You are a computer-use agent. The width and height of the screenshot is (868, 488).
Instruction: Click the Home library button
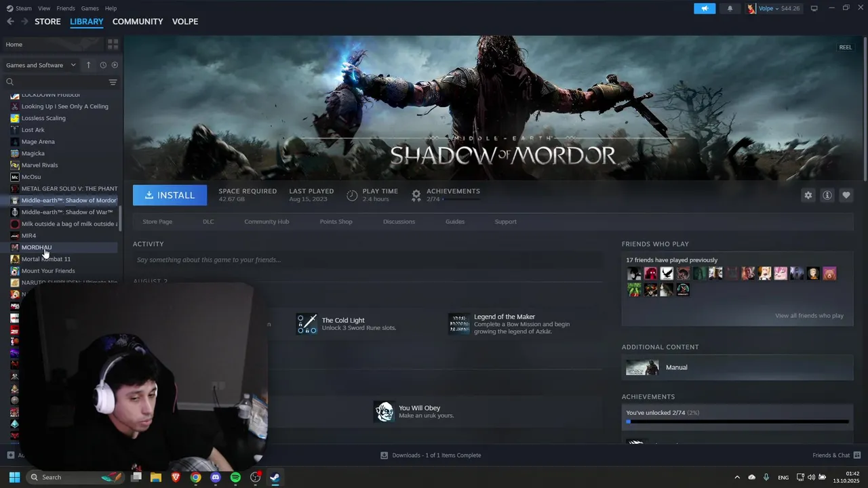coord(53,44)
